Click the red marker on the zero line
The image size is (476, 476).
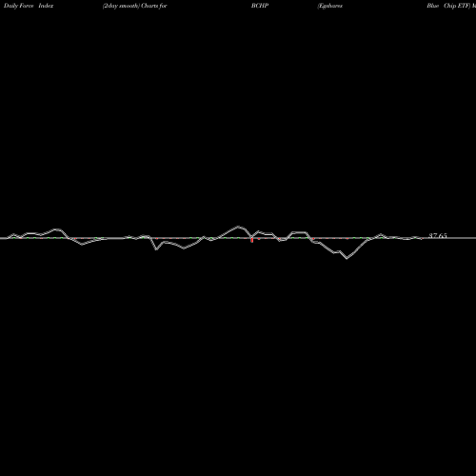click(x=252, y=240)
